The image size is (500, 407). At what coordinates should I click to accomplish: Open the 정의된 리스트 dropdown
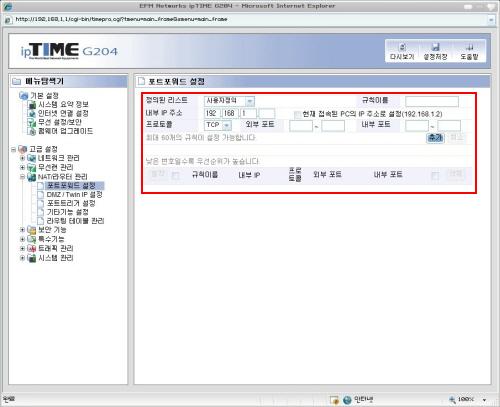pyautogui.click(x=229, y=101)
